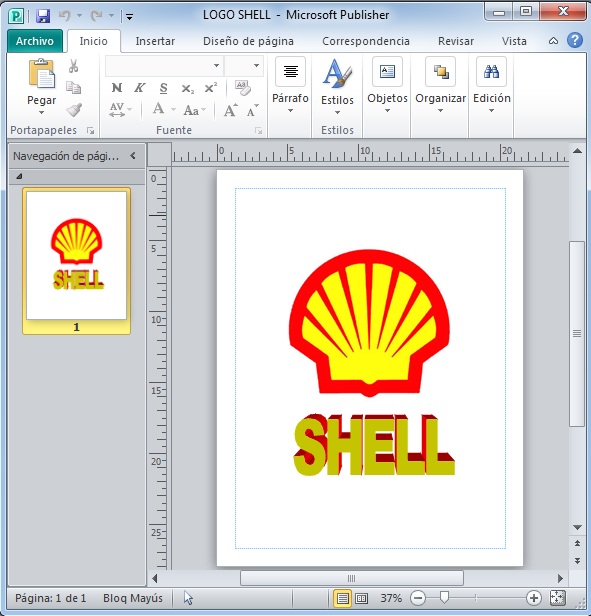Switch to the Vista tab

[x=514, y=41]
